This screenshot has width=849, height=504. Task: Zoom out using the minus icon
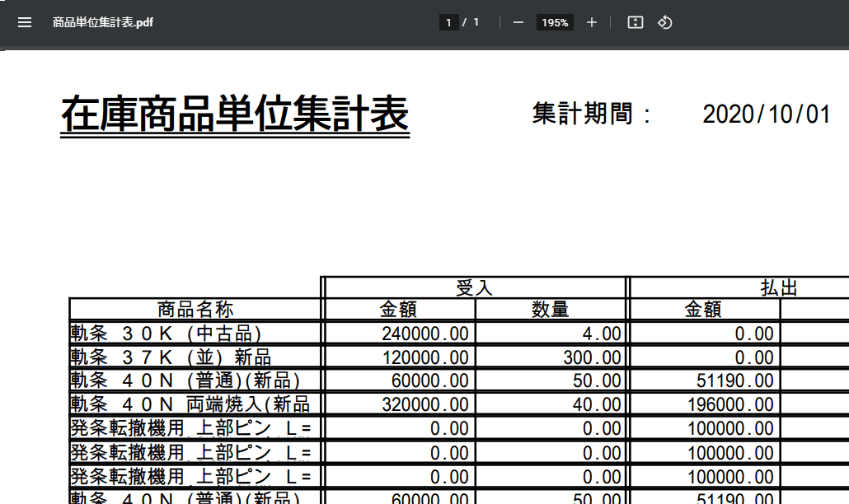click(x=518, y=22)
